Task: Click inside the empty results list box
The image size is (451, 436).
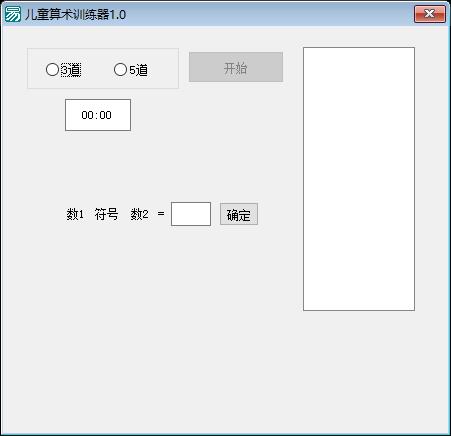Action: click(359, 179)
